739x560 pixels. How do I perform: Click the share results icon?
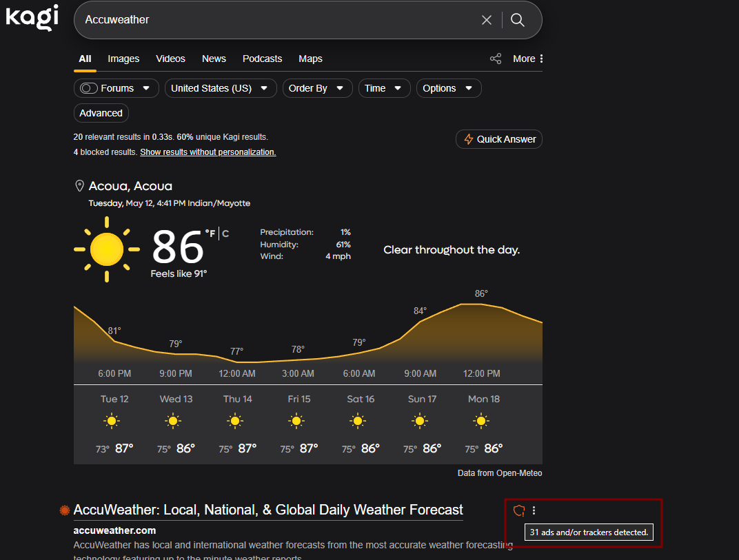pyautogui.click(x=496, y=59)
